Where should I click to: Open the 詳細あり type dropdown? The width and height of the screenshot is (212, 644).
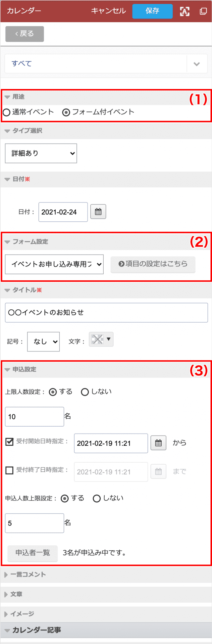click(41, 153)
